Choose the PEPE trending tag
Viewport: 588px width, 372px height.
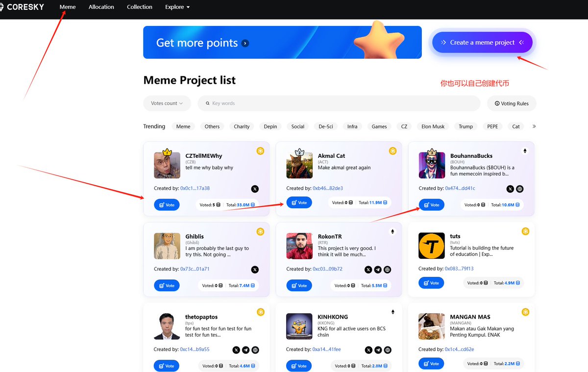point(492,126)
